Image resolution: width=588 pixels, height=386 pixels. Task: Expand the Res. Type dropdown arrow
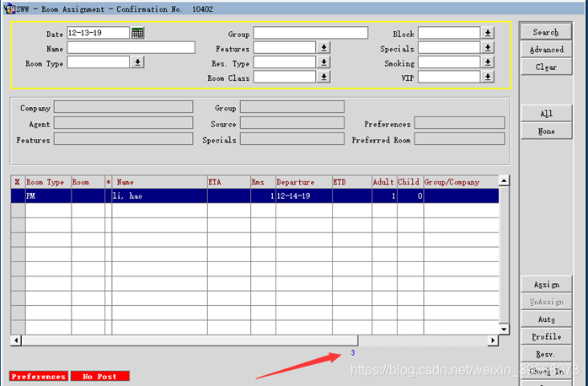tap(323, 62)
